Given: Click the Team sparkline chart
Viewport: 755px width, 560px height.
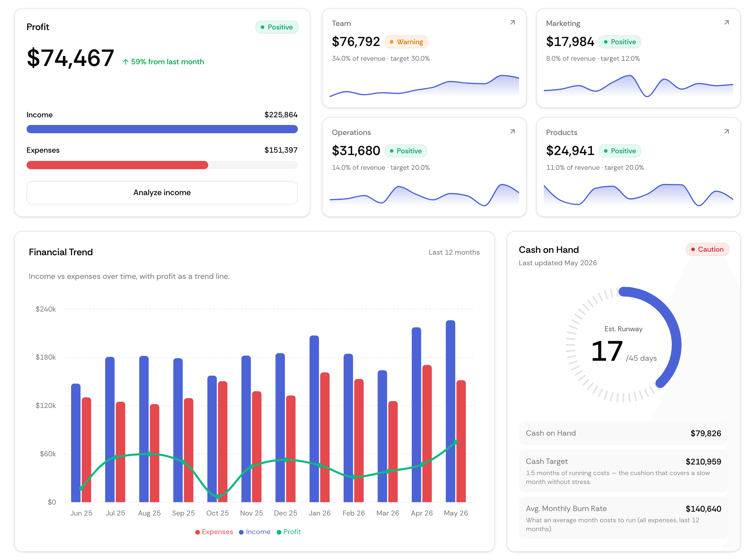Looking at the screenshot, I should (x=424, y=86).
